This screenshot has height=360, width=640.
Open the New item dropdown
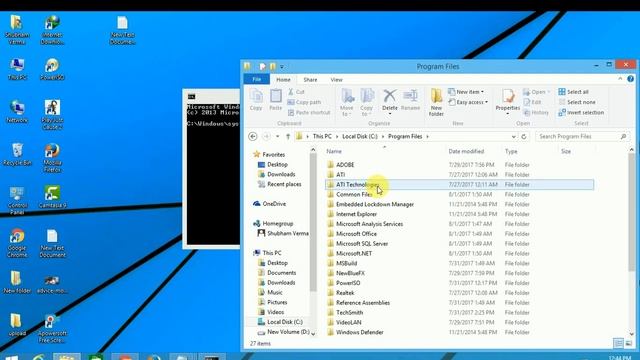(x=466, y=92)
